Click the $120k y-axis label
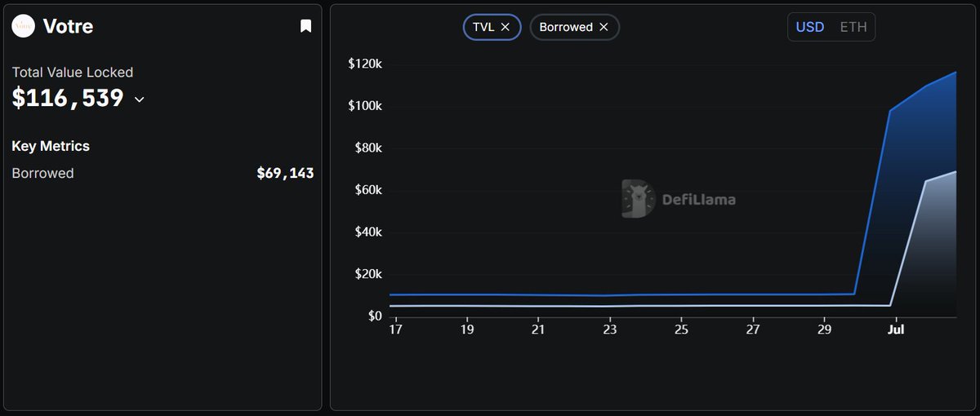This screenshot has height=416, width=980. (x=365, y=64)
